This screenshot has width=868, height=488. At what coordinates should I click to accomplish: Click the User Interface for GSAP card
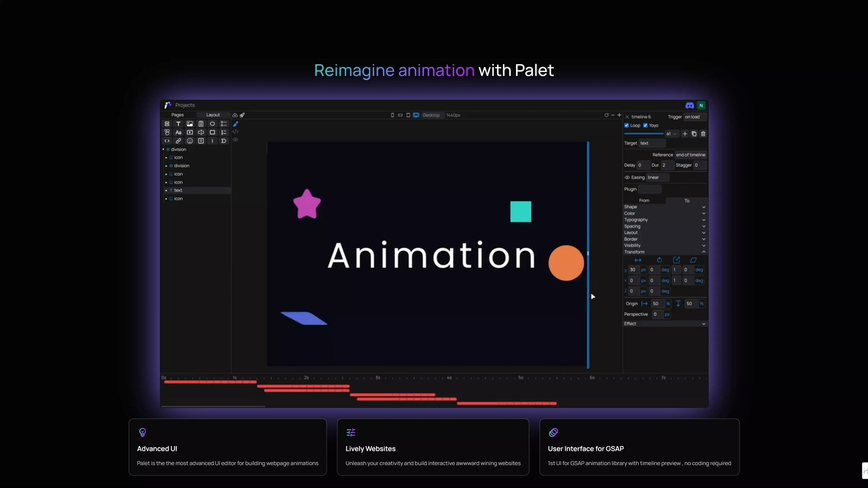point(640,447)
